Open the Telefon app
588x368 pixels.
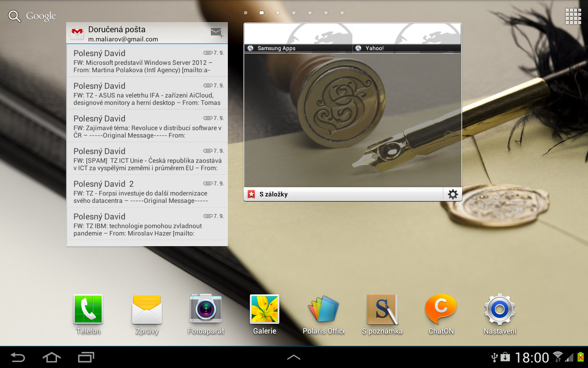[87, 309]
